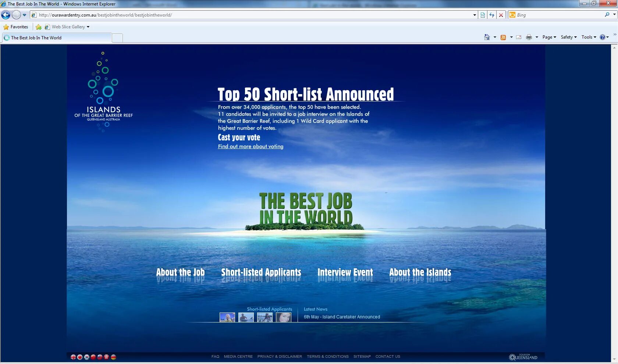Open the Tools menu
Viewport: 618px width, 364px height.
pyautogui.click(x=589, y=37)
